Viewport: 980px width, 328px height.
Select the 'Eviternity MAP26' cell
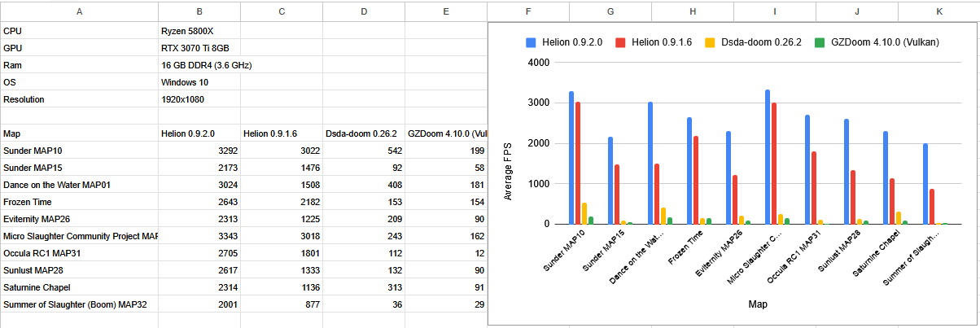[x=79, y=218]
